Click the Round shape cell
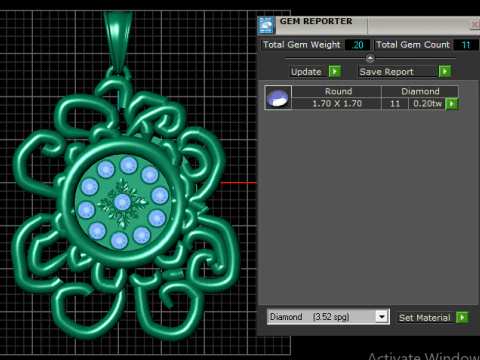480x360 pixels. [x=337, y=91]
